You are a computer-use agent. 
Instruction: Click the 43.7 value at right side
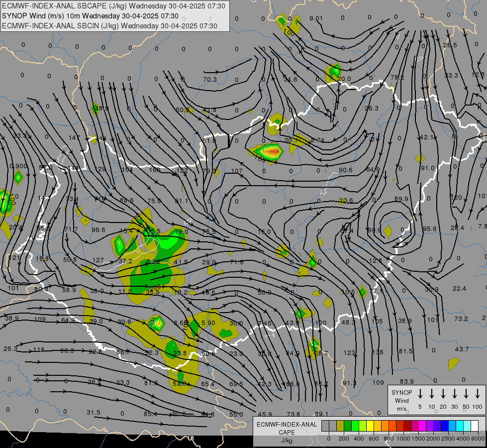[x=462, y=349]
